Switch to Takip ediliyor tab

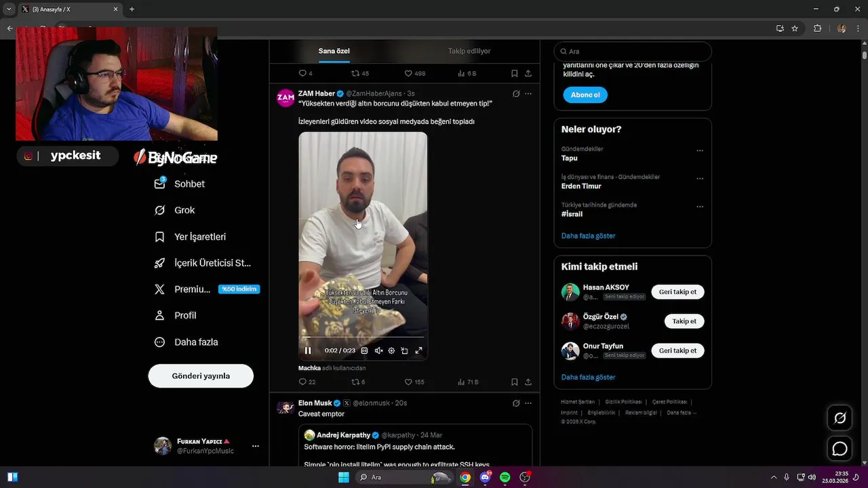(469, 51)
